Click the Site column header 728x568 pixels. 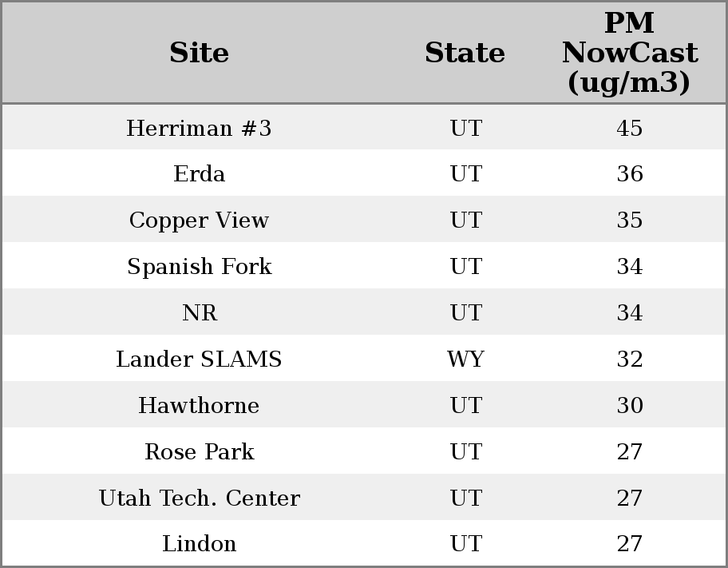(x=199, y=53)
